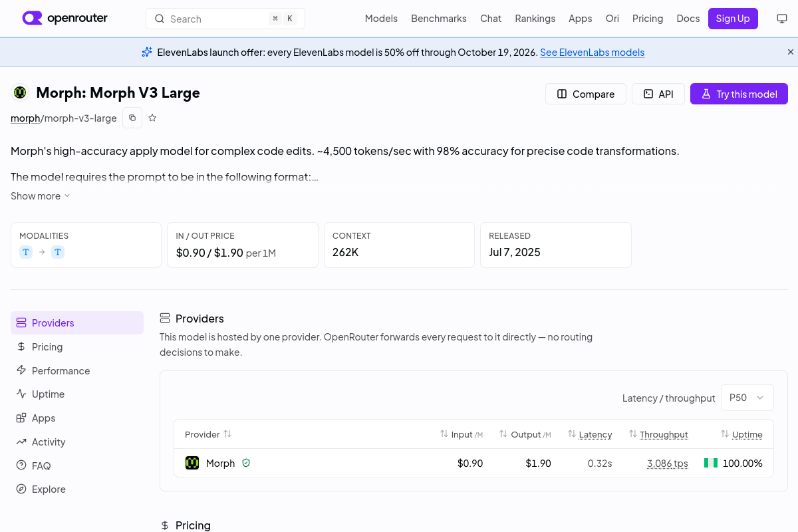Sort the table by Latency

(589, 434)
